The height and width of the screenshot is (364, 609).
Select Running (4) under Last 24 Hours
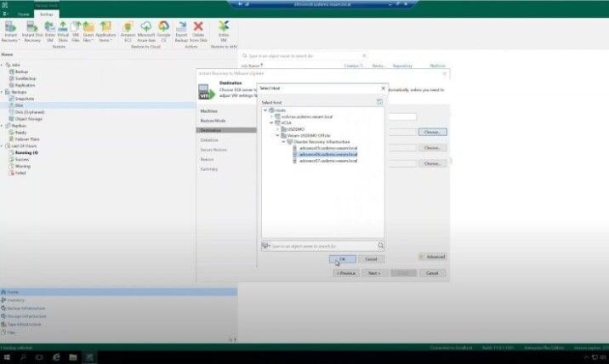(x=26, y=153)
